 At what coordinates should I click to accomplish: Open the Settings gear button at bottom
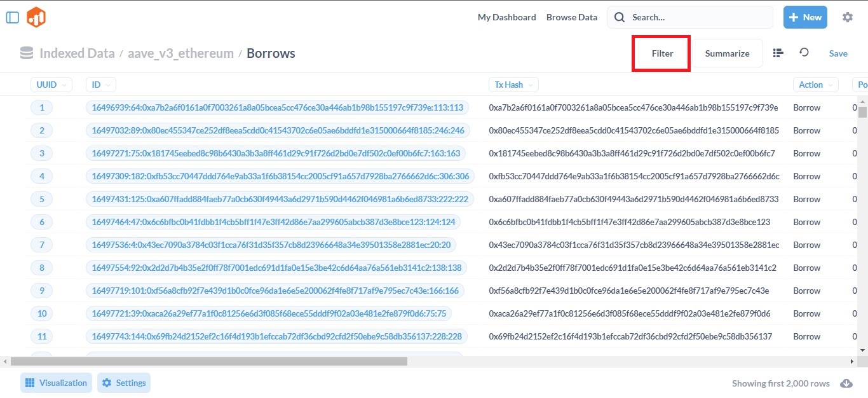tap(124, 383)
